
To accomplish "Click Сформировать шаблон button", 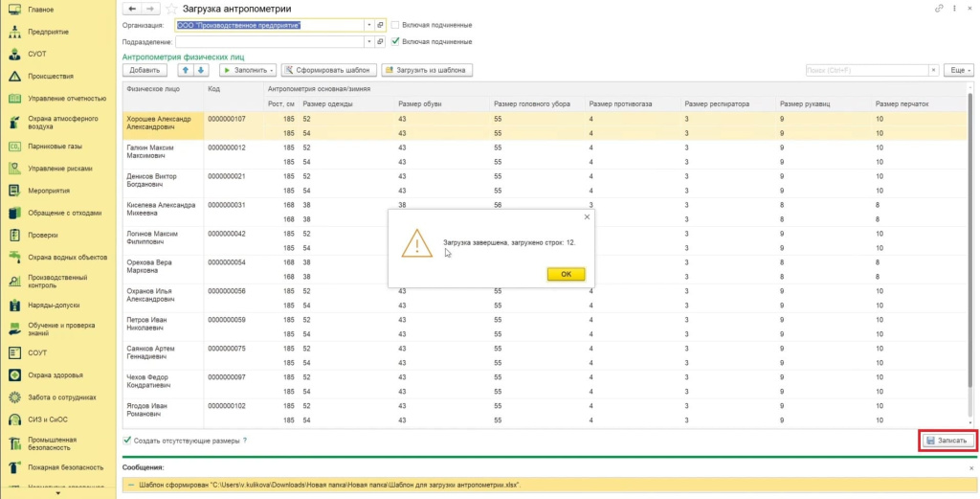I will pos(329,70).
